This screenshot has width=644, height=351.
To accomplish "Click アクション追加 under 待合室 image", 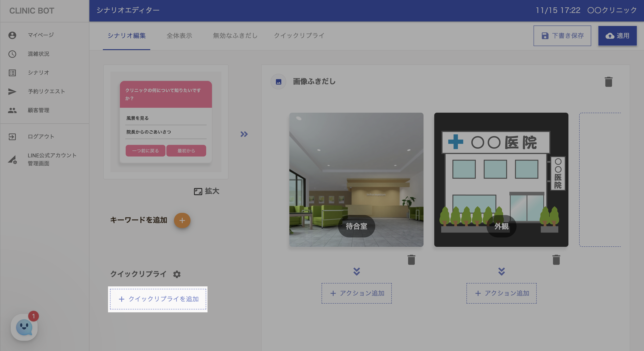I will coord(356,293).
